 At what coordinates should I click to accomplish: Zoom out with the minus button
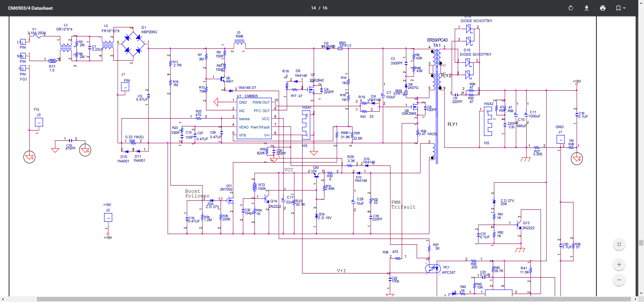point(619,280)
